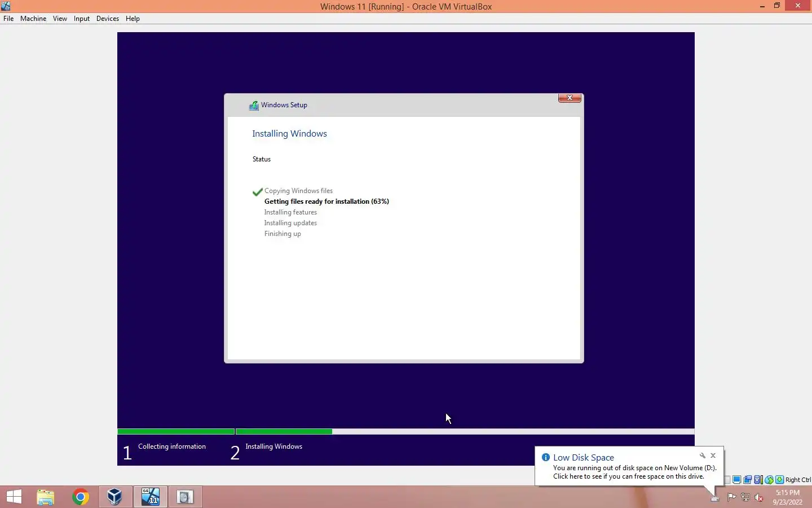The image size is (812, 508).
Task: Click the "Collecting information" step label
Action: coord(172,446)
